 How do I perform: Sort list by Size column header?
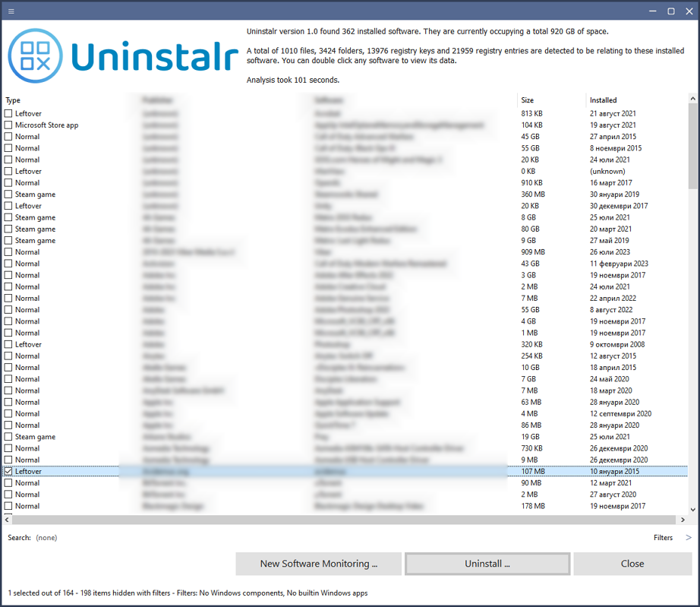(527, 100)
